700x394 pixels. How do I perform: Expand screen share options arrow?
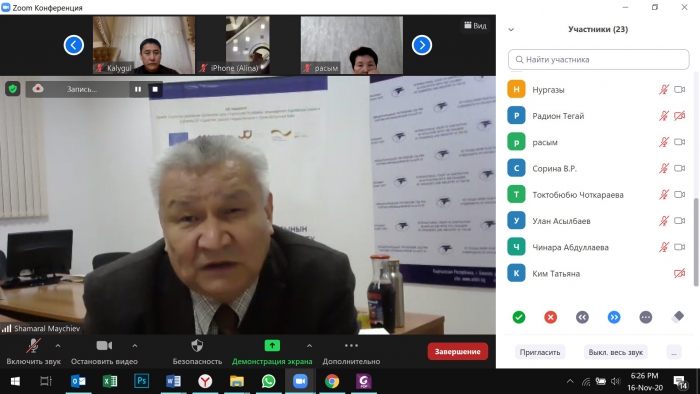pyautogui.click(x=309, y=345)
